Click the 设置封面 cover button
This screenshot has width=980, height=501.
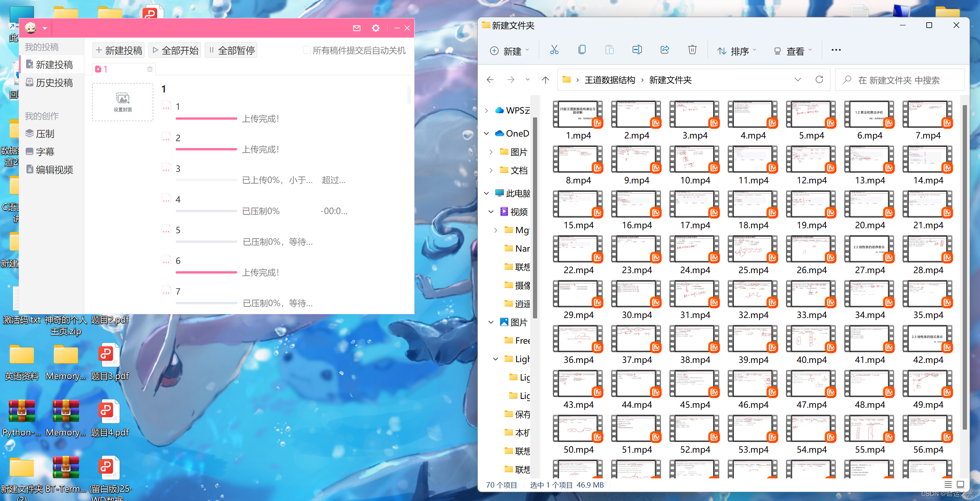[123, 102]
